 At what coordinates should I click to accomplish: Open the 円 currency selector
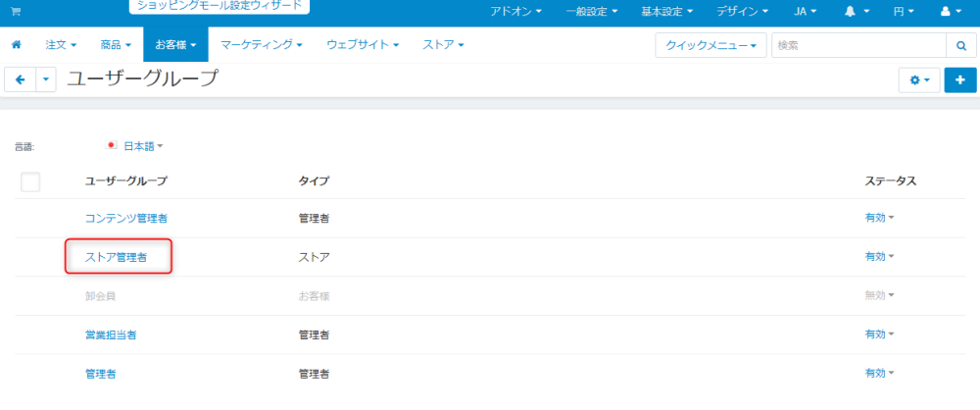click(x=904, y=12)
